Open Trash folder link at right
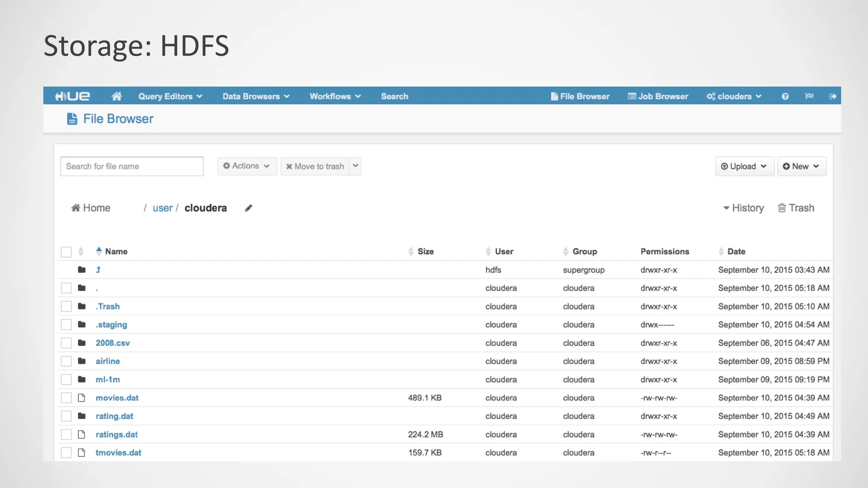This screenshot has width=868, height=488. (x=796, y=208)
